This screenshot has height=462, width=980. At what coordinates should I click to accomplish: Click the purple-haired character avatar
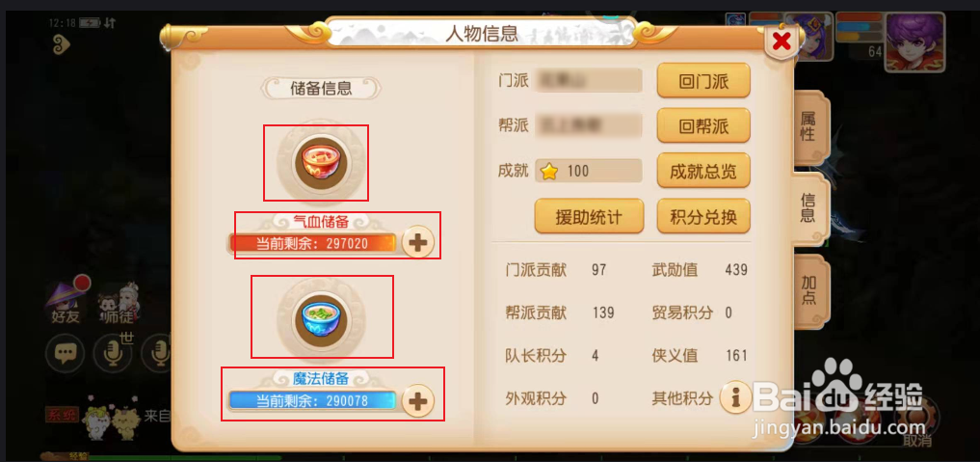click(x=915, y=40)
